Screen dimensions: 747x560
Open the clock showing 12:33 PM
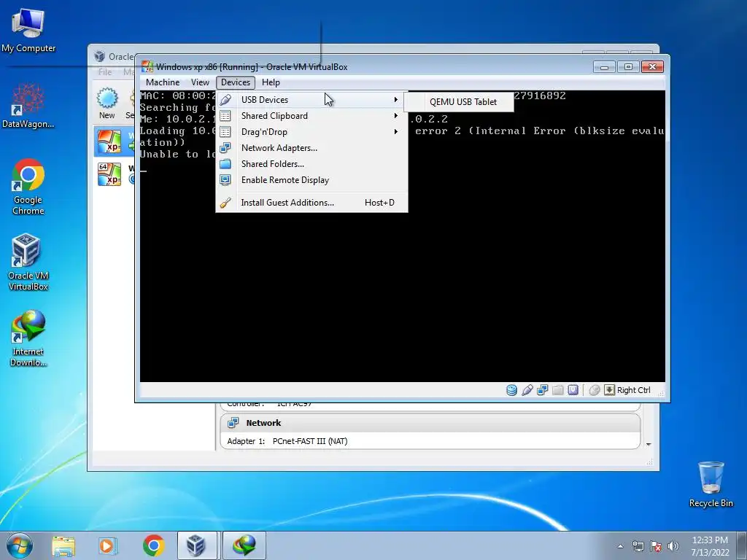coord(710,546)
